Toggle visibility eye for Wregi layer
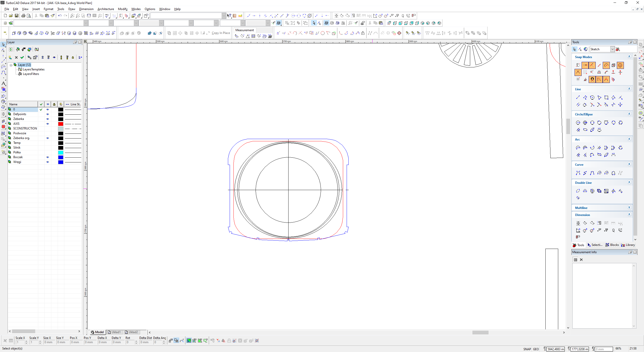The image size is (644, 352). [x=48, y=162]
